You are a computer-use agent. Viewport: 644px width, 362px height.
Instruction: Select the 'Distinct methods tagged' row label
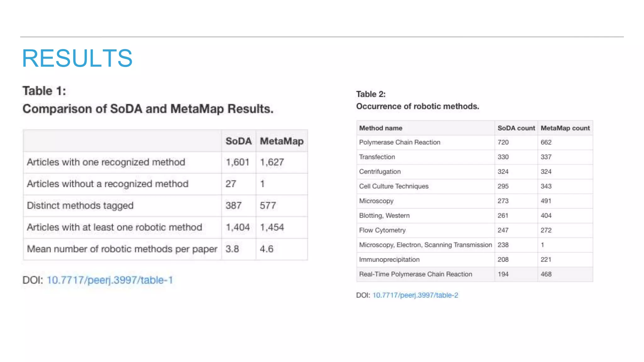[80, 206]
